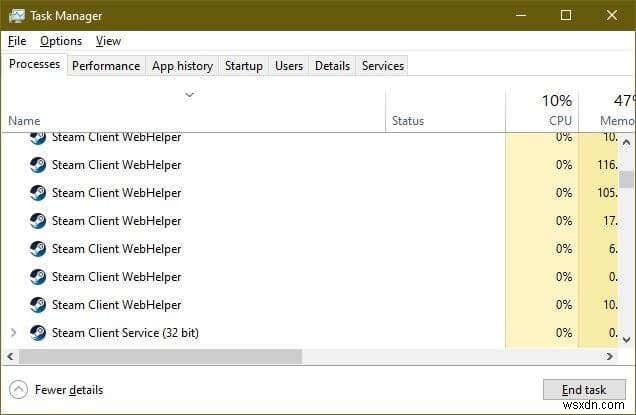The height and width of the screenshot is (415, 636).
Task: Click the vertical scrollbar up arrow
Action: [626, 142]
